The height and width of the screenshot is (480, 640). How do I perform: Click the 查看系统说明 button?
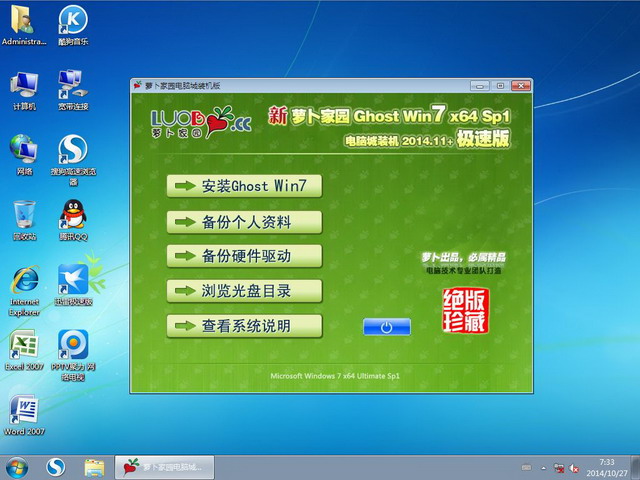click(x=244, y=326)
